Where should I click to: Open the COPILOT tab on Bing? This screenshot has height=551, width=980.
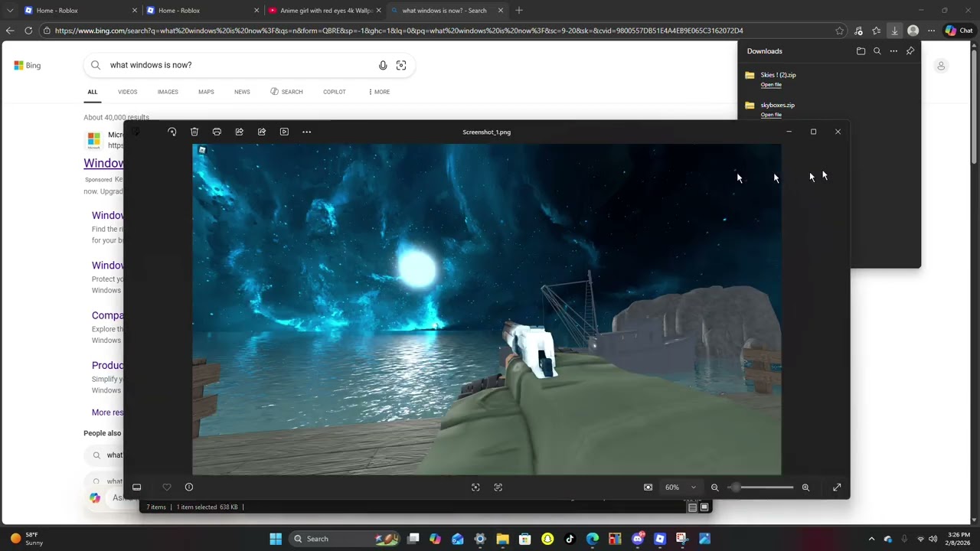pos(335,92)
